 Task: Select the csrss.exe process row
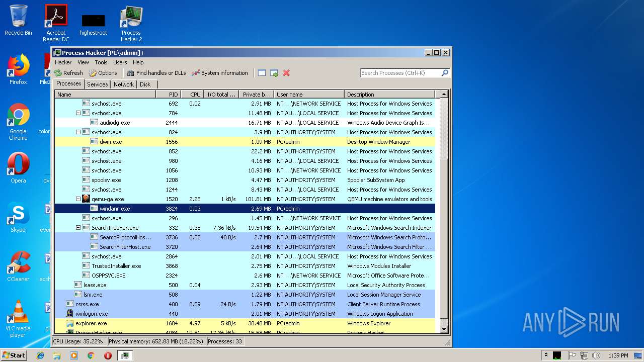pos(245,304)
